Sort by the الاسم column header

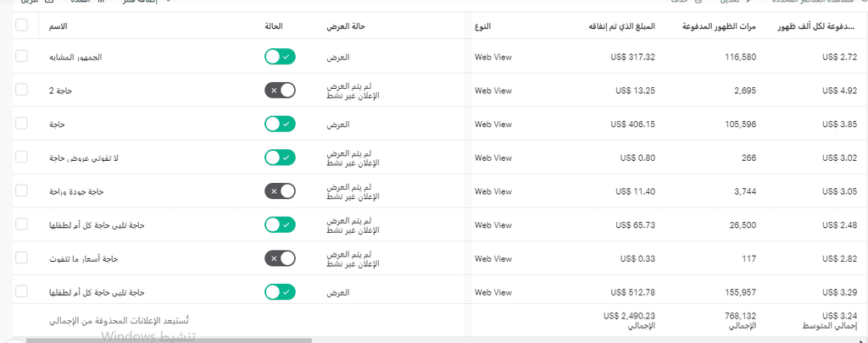(x=59, y=26)
